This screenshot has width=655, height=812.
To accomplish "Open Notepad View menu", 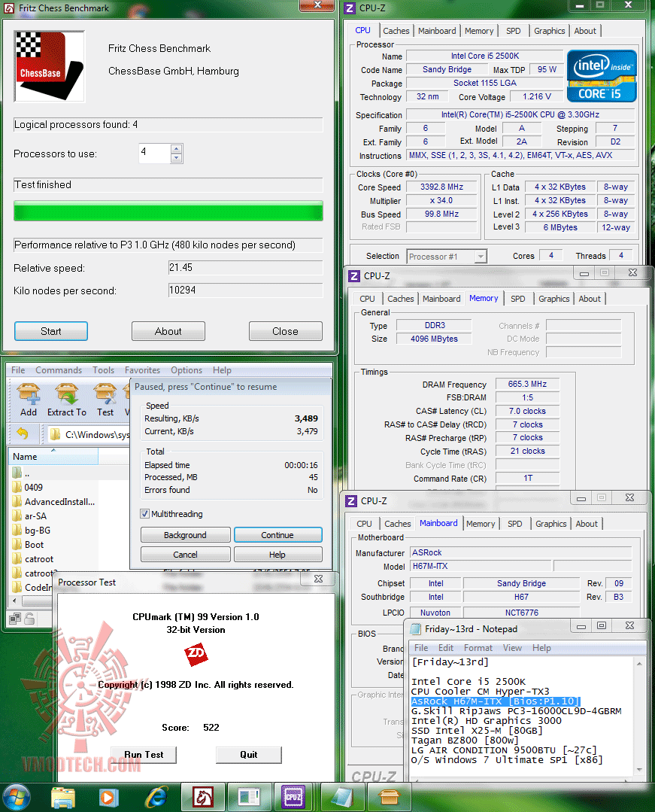I will pyautogui.click(x=512, y=648).
